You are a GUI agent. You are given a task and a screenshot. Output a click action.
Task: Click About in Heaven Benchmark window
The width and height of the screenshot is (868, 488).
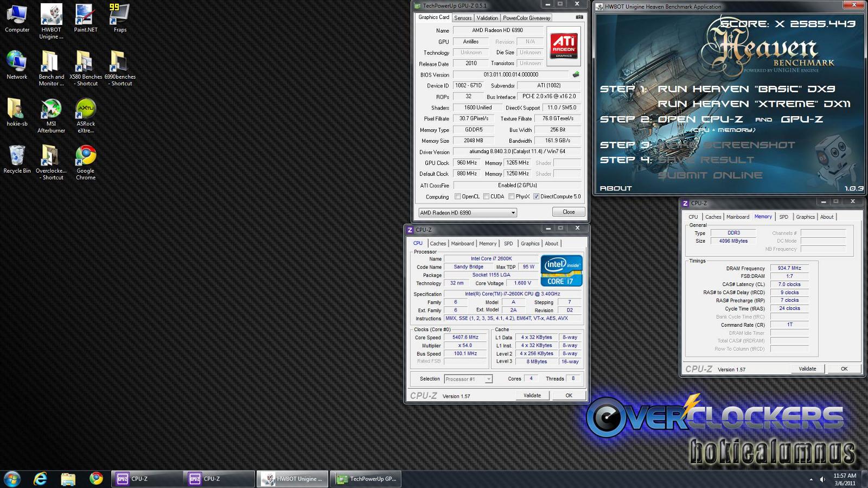pyautogui.click(x=616, y=188)
